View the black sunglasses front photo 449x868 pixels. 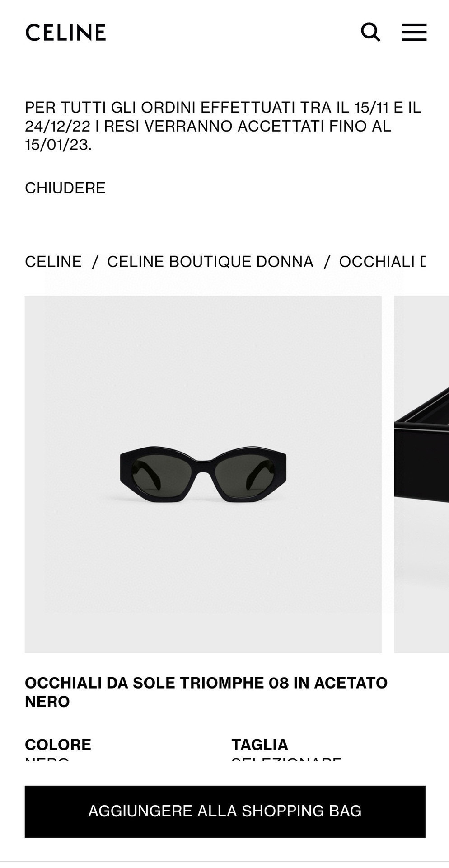(203, 474)
